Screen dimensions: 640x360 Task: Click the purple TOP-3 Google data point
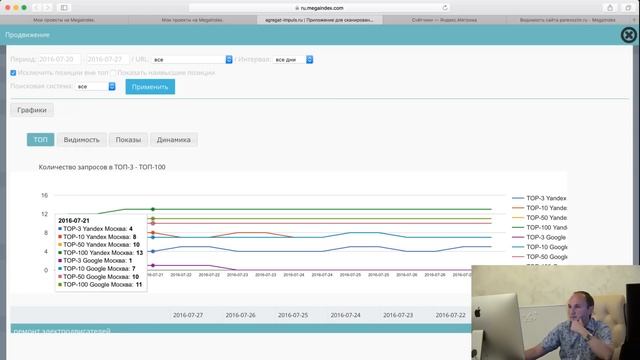tap(153, 266)
